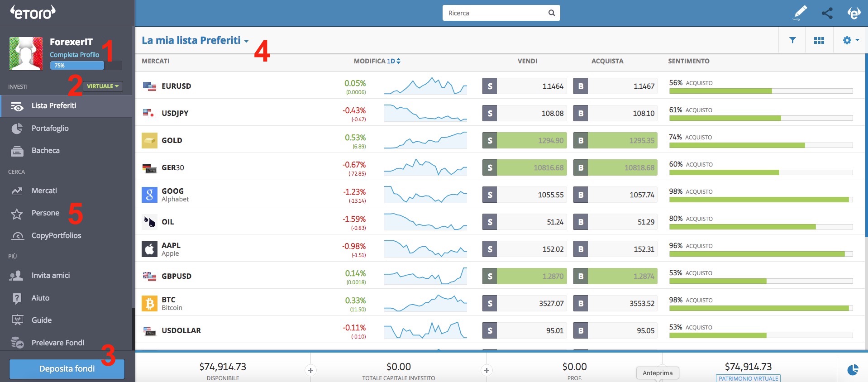Sell GBPUSD at 1.2870

[x=525, y=276]
